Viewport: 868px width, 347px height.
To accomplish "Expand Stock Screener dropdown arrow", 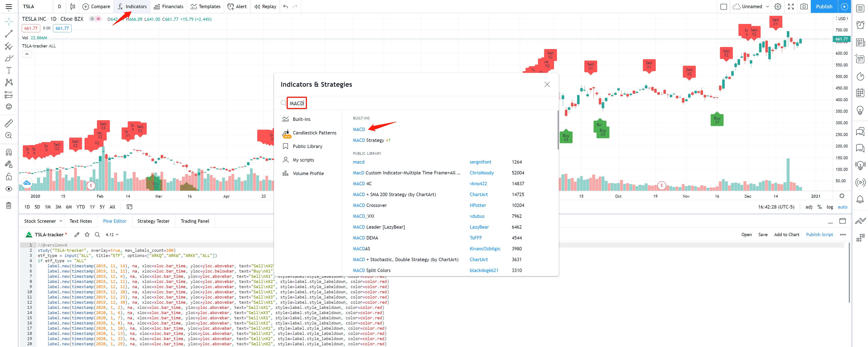I will [61, 221].
